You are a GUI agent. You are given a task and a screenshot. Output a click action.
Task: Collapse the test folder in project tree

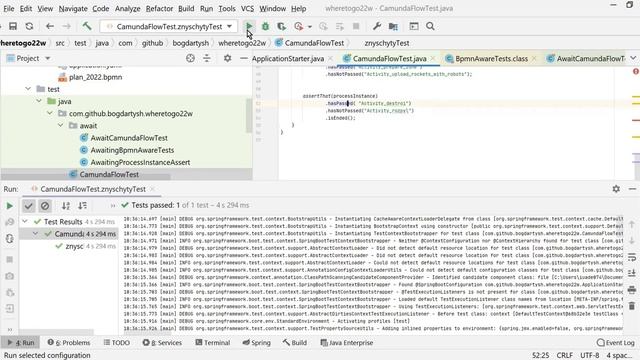click(28, 89)
